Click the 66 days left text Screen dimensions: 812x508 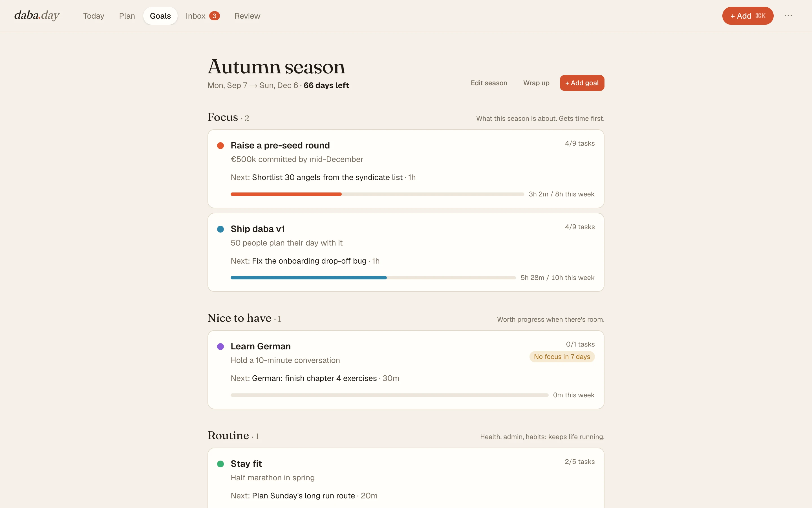click(326, 85)
